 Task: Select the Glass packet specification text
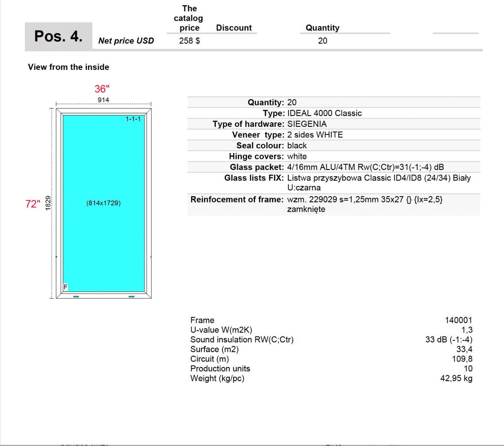[x=365, y=167]
